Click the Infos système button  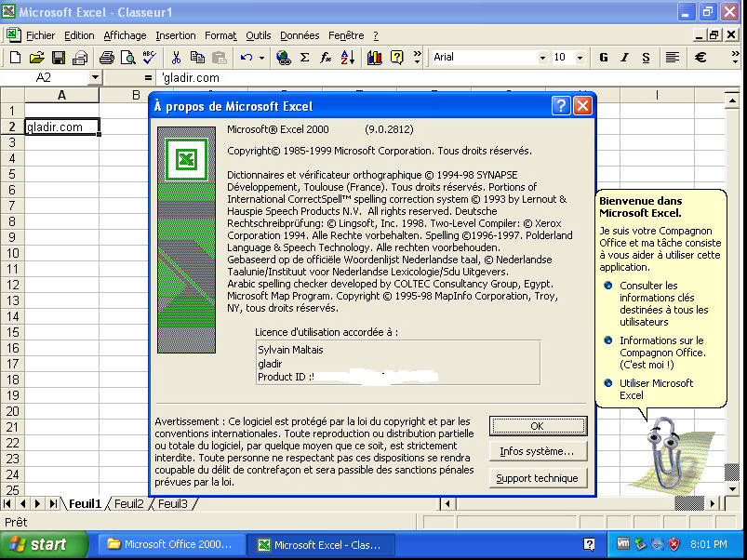(x=538, y=452)
